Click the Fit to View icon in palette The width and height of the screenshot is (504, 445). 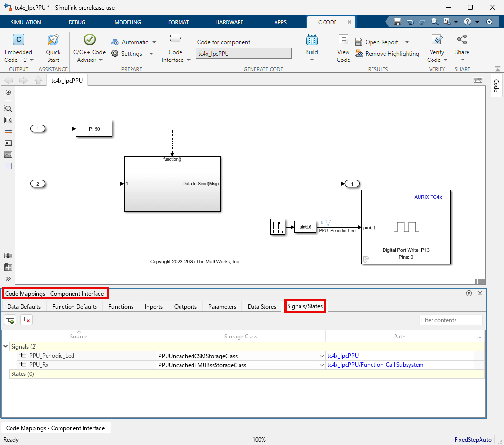8,120
